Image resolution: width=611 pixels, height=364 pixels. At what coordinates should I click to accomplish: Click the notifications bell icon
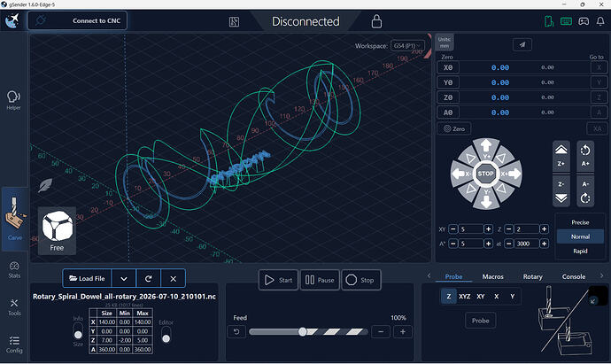pyautogui.click(x=600, y=21)
